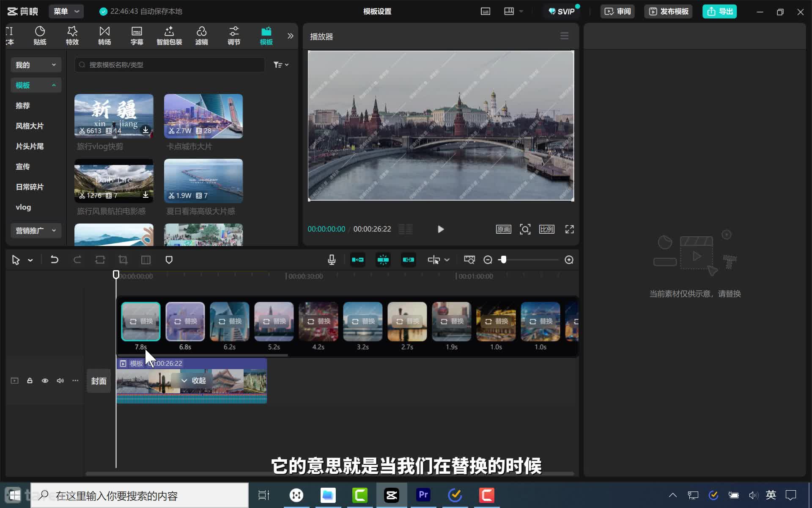812x508 pixels.
Task: Open the 智能包装 smart packaging panel
Action: point(169,36)
